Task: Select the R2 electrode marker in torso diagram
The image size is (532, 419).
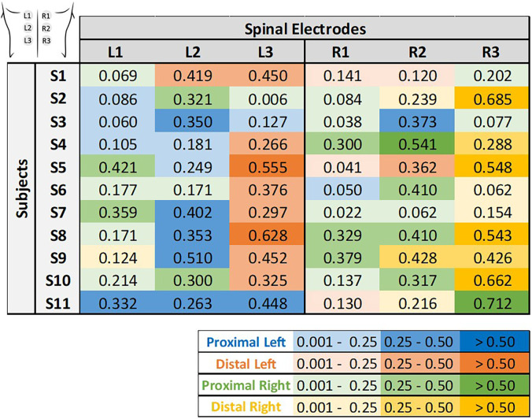Action: tap(46, 28)
